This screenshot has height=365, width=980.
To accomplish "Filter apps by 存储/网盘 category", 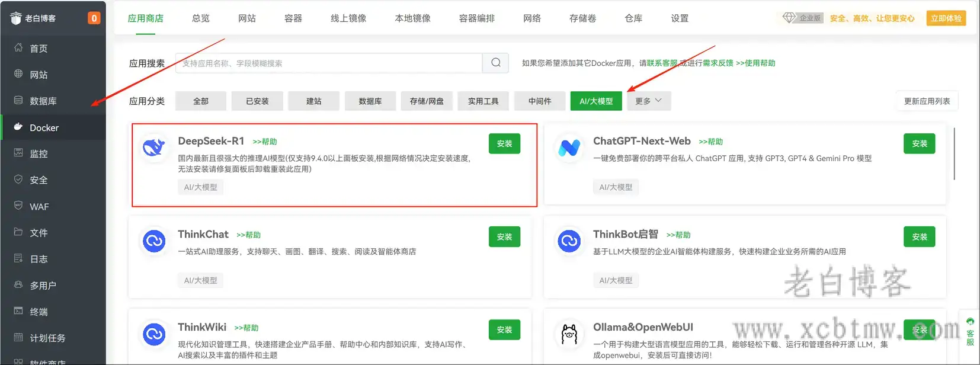I will tap(427, 101).
